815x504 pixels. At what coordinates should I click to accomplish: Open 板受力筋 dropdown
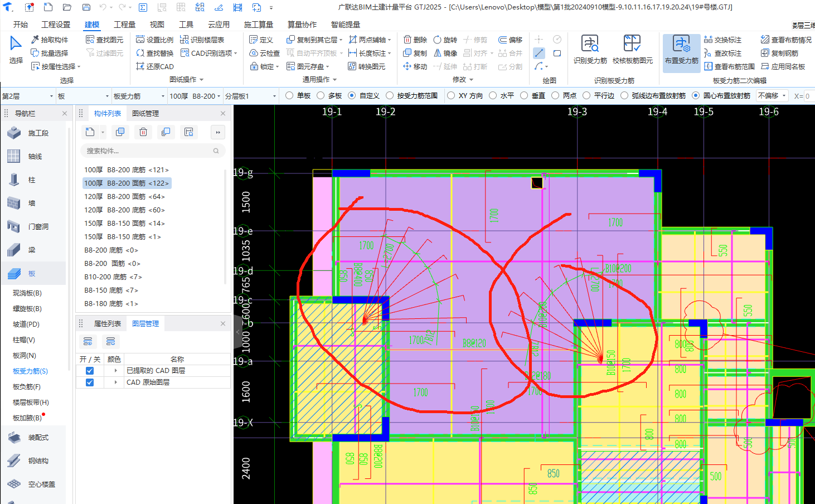139,96
